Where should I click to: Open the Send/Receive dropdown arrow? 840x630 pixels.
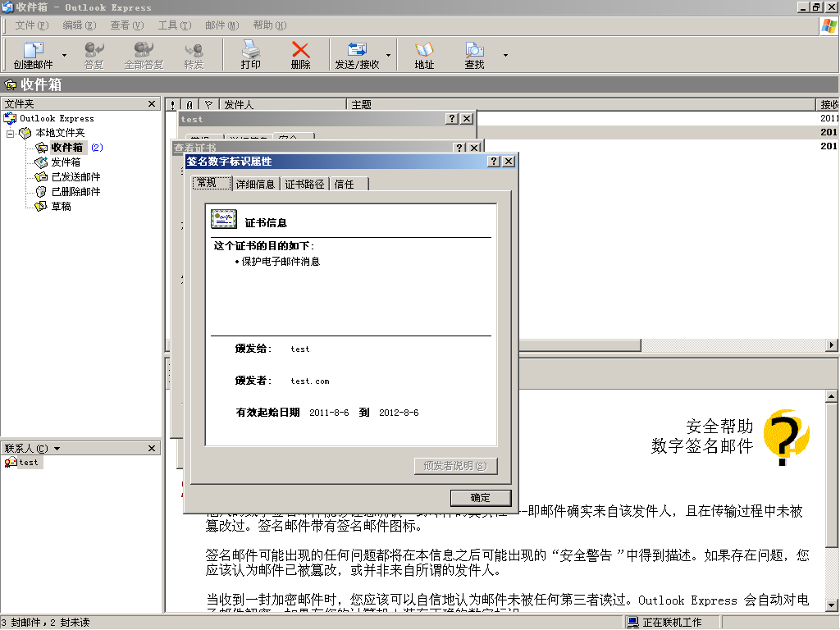point(388,55)
